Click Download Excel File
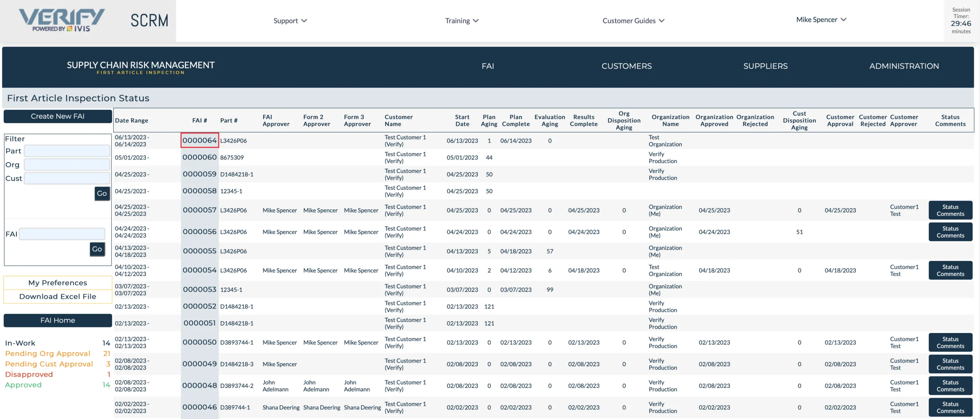 tap(58, 297)
